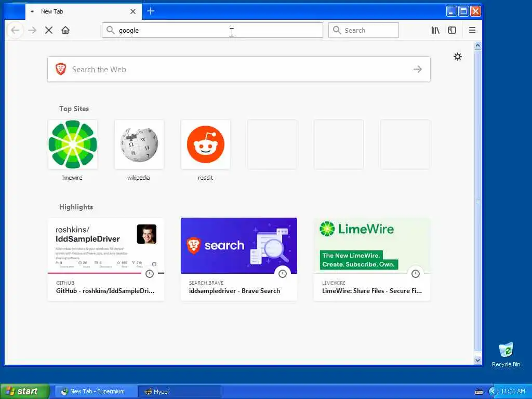Open the GitHub roshkins/IddSampleDriver highlight card
This screenshot has width=532, height=399.
click(106, 259)
